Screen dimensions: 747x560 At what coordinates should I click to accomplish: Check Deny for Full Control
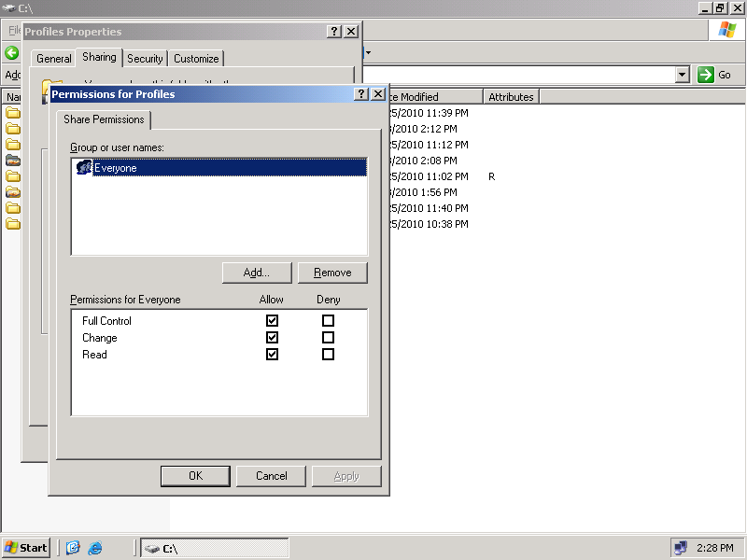pyautogui.click(x=328, y=320)
